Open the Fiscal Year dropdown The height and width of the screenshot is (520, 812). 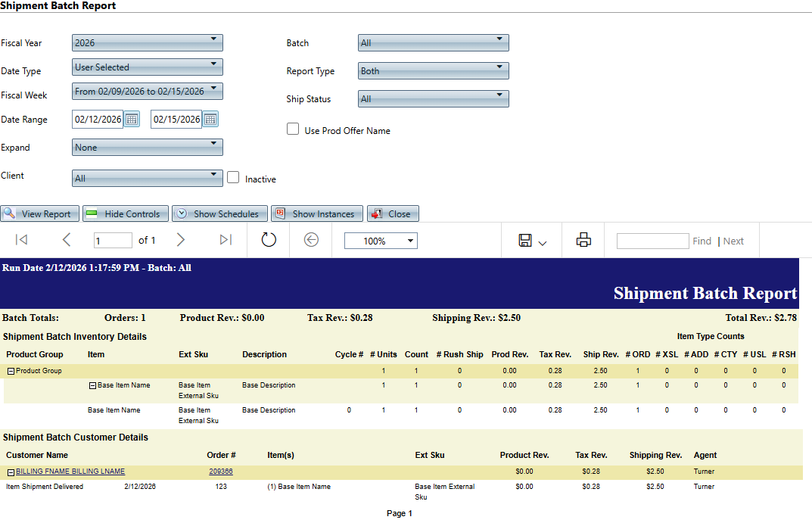pos(148,43)
